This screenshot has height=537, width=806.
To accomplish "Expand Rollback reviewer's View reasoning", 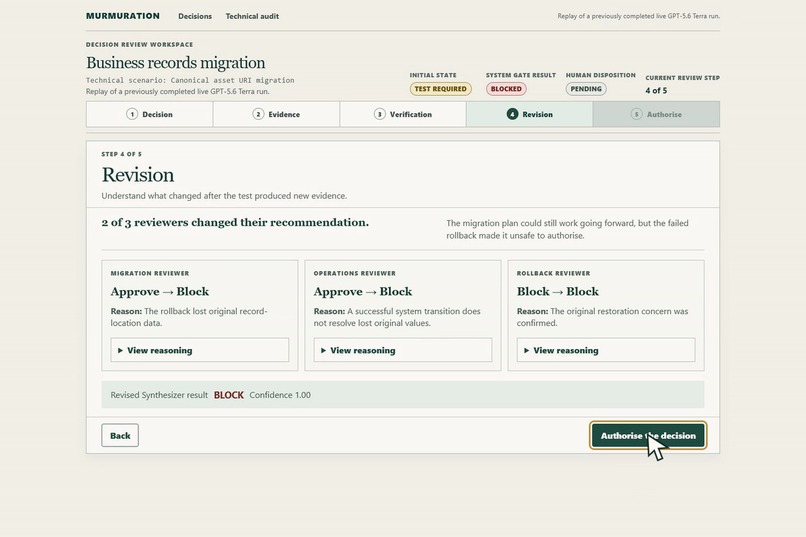I will click(x=606, y=350).
